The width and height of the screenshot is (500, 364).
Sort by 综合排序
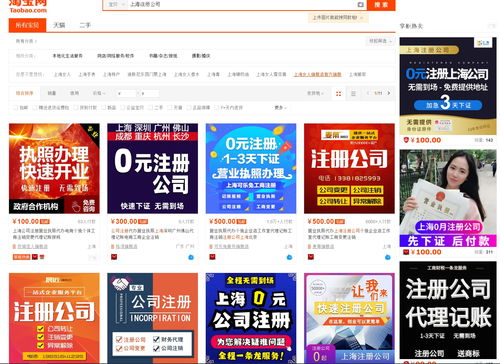[x=24, y=93]
